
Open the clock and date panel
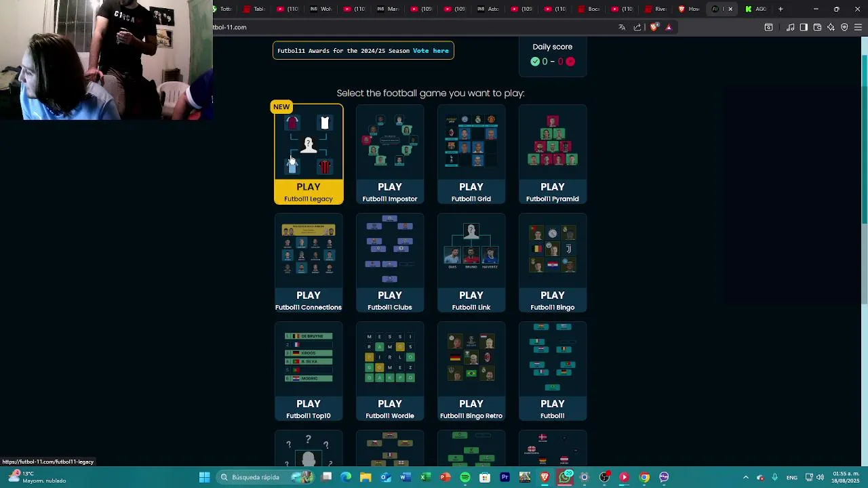pos(846,477)
